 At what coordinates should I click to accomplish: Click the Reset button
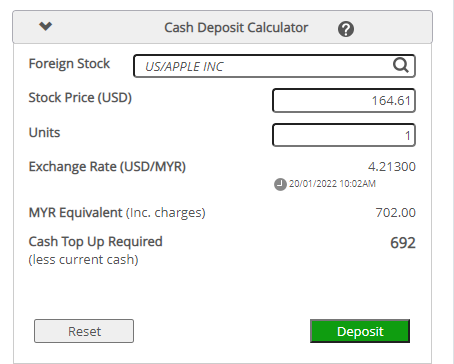click(x=84, y=331)
